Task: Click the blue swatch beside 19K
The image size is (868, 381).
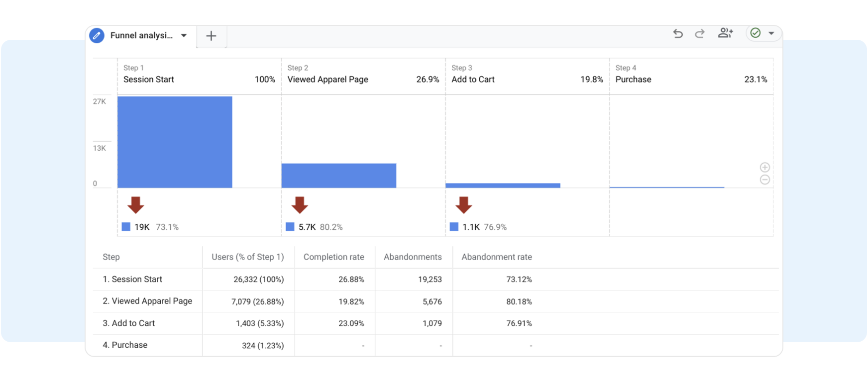Action: pyautogui.click(x=126, y=227)
